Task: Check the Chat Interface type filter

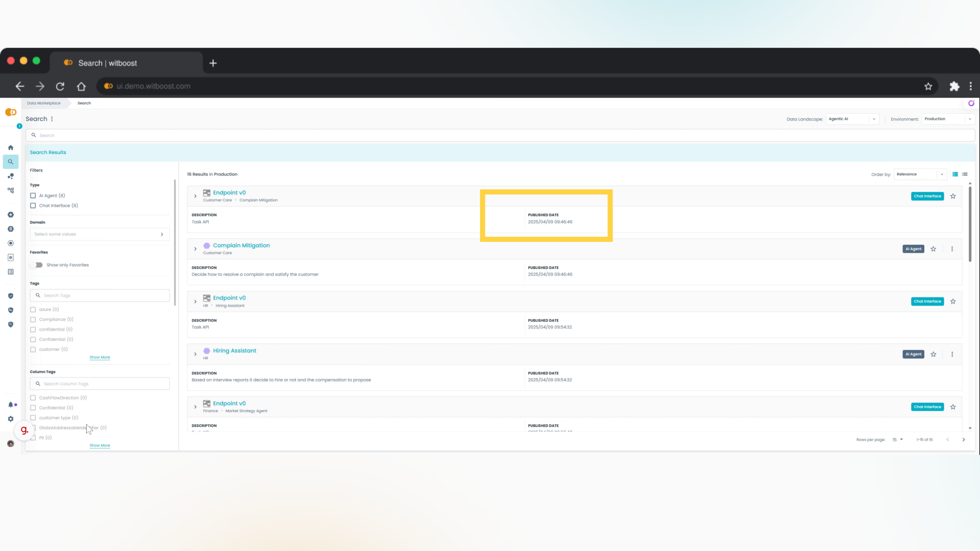Action: click(33, 206)
